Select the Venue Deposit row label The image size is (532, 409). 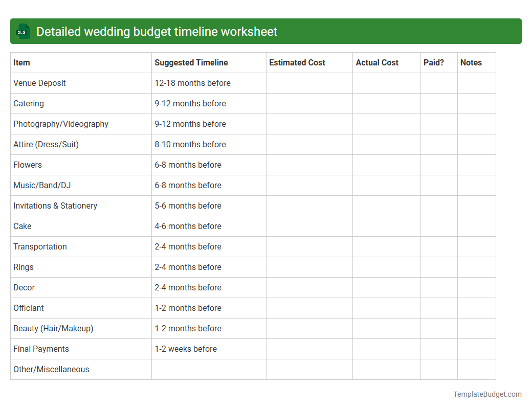pyautogui.click(x=39, y=83)
